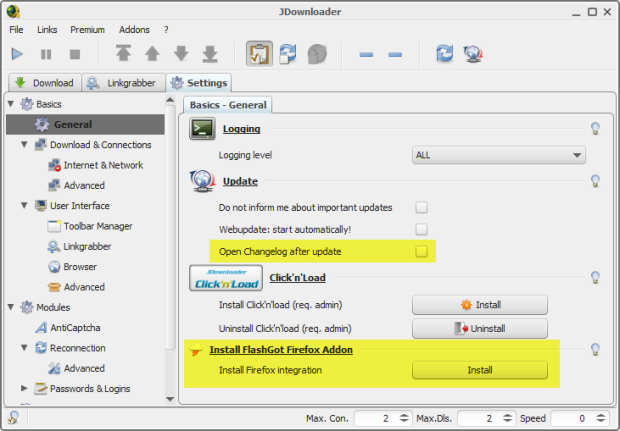Increase Speed value with up arrow

pyautogui.click(x=601, y=415)
